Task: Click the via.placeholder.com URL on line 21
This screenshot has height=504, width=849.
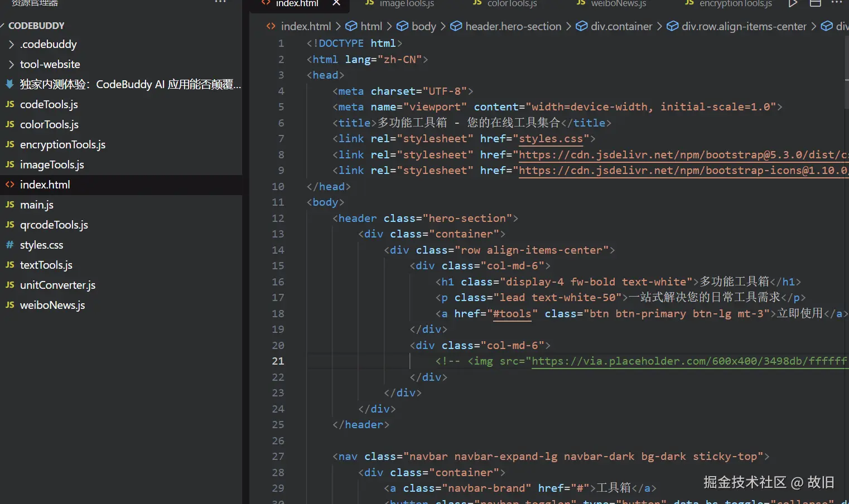Action: 689,361
